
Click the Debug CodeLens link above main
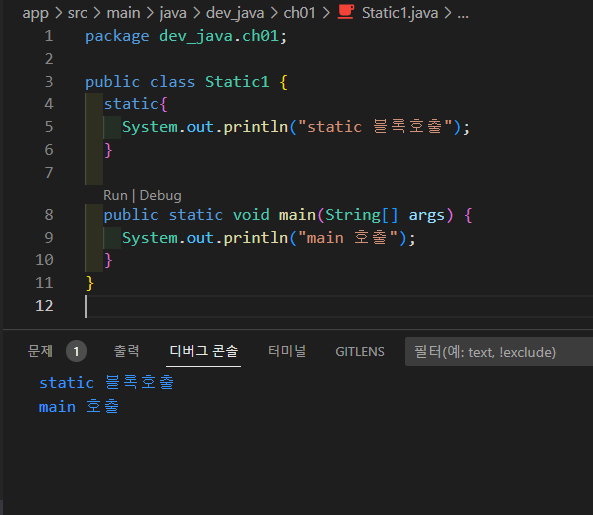pyautogui.click(x=160, y=195)
